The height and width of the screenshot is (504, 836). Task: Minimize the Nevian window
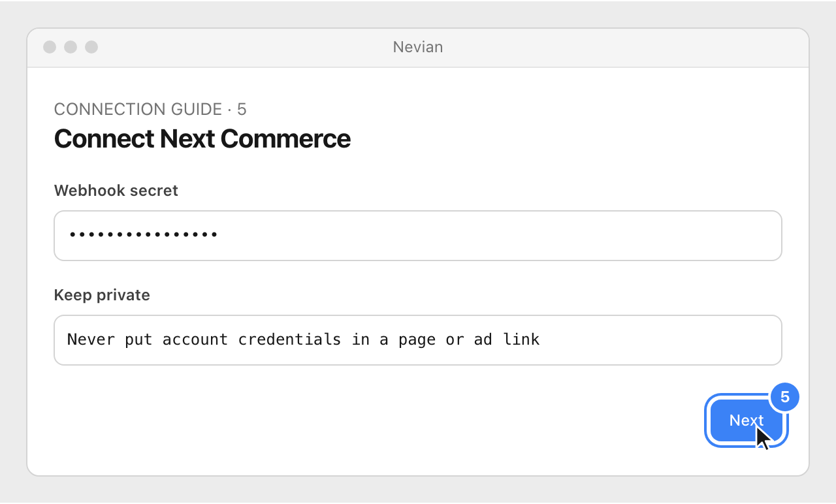[71, 47]
